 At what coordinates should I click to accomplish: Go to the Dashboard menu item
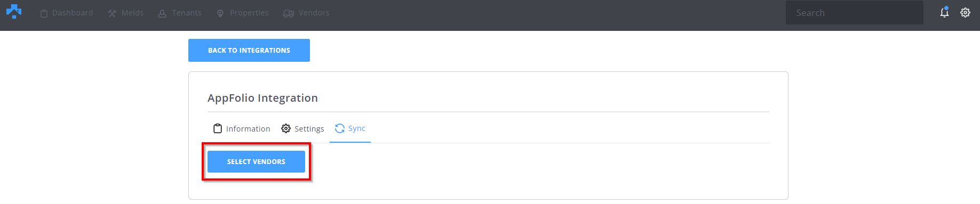point(73,13)
